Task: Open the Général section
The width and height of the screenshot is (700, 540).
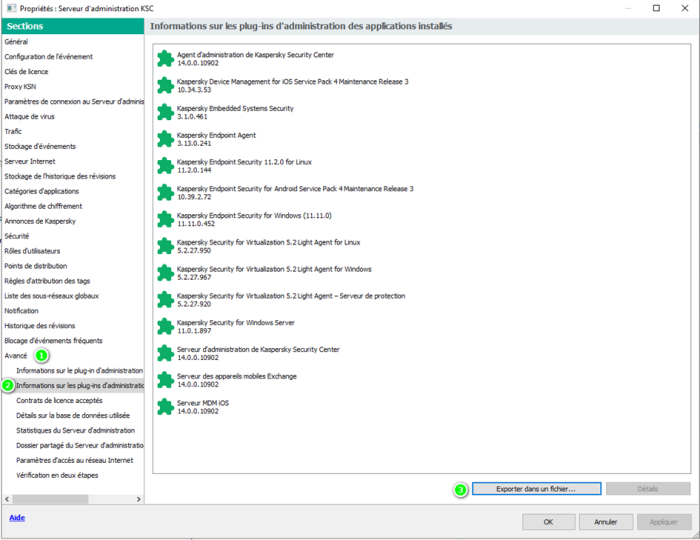Action: click(x=16, y=42)
